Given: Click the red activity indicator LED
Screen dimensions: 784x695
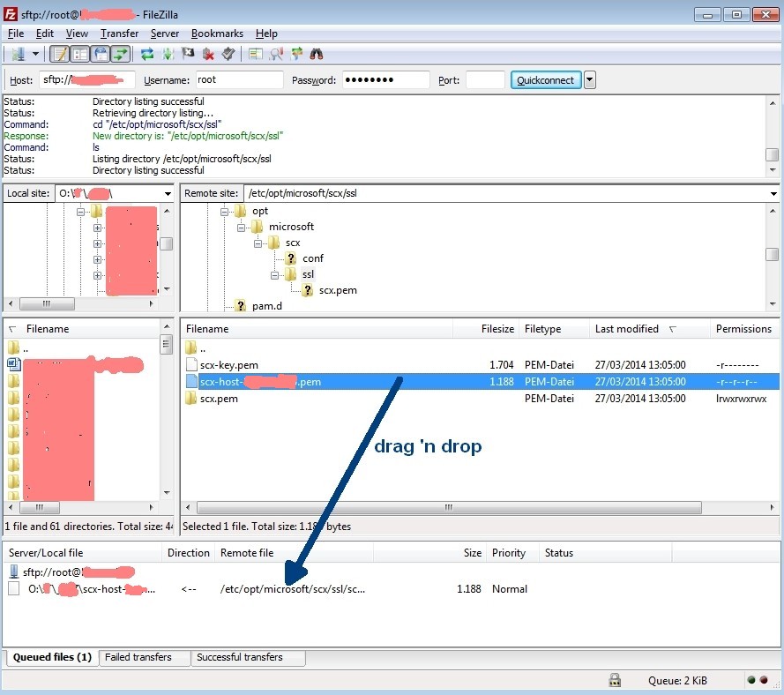Looking at the screenshot, I should [x=764, y=680].
